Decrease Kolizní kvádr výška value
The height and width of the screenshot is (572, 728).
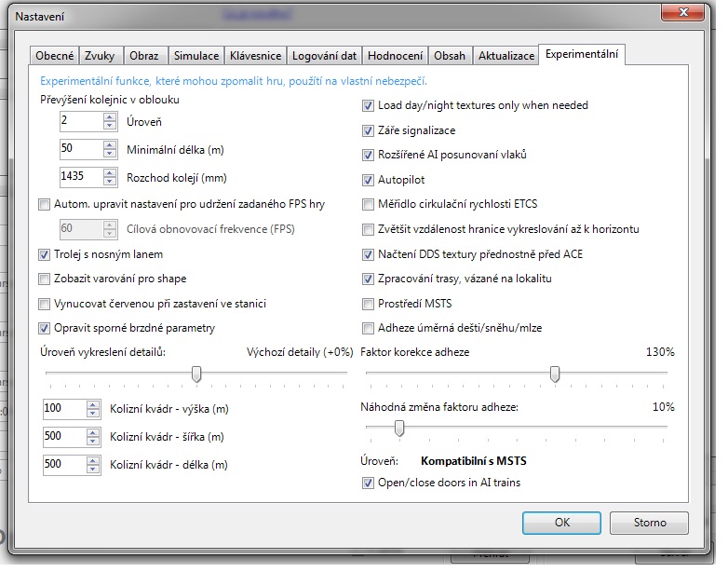pos(93,413)
